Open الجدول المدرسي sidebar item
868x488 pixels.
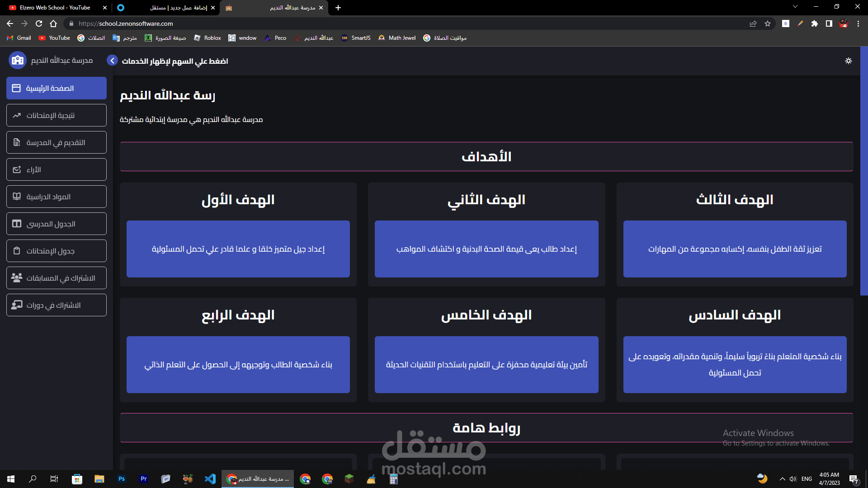[57, 224]
